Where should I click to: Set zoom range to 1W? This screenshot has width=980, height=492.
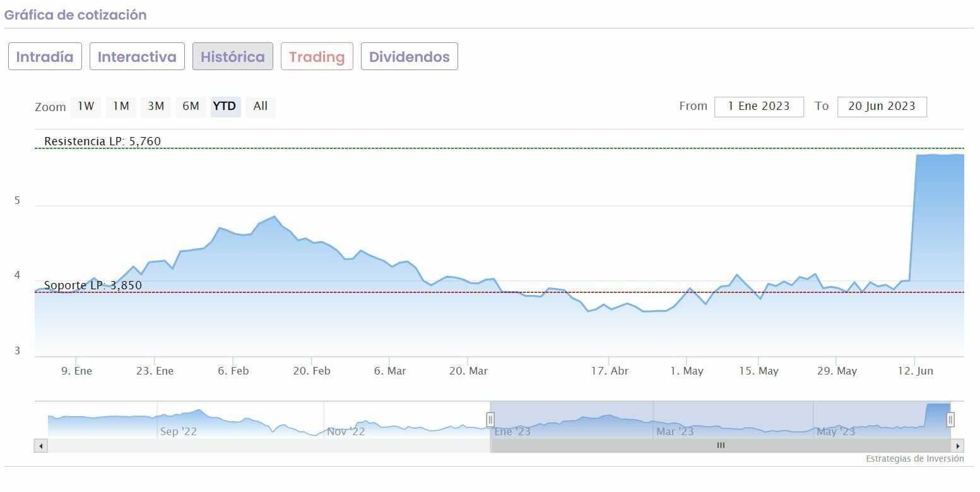coord(86,106)
